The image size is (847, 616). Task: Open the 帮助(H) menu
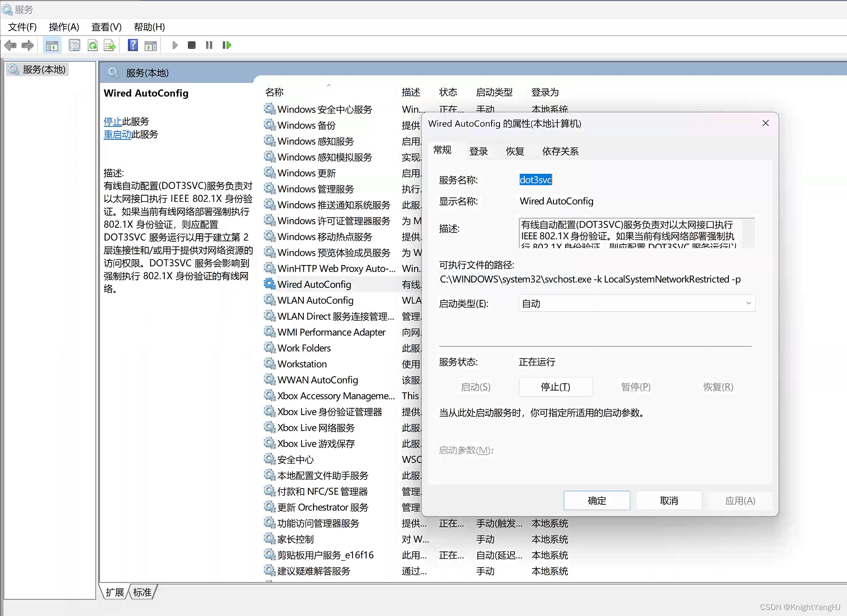pos(149,27)
